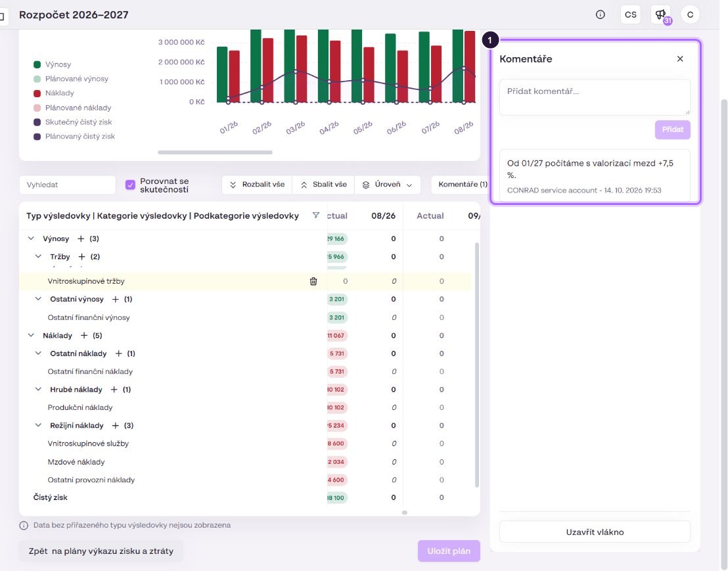Click Sbalit vše button
The image size is (728, 571).
[x=324, y=185]
